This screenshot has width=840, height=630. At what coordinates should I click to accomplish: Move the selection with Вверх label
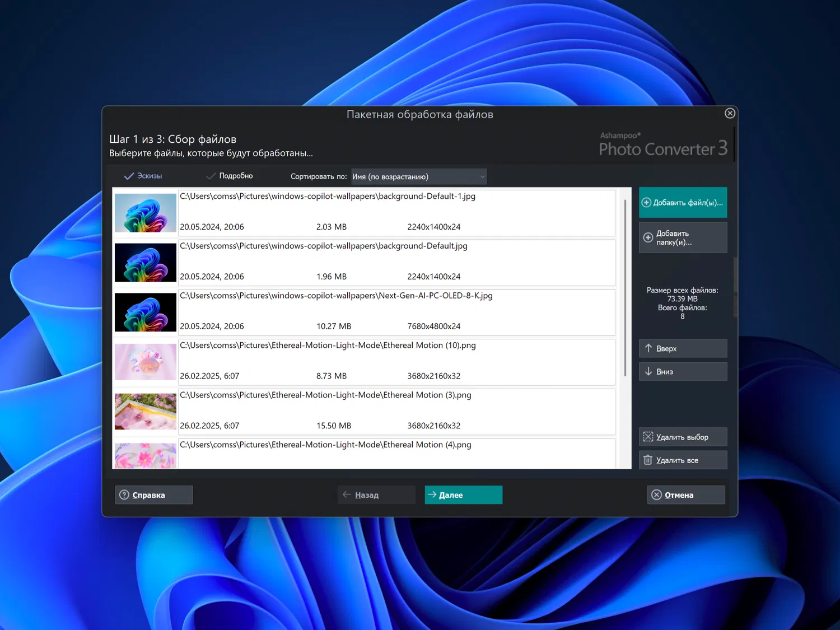pyautogui.click(x=666, y=348)
